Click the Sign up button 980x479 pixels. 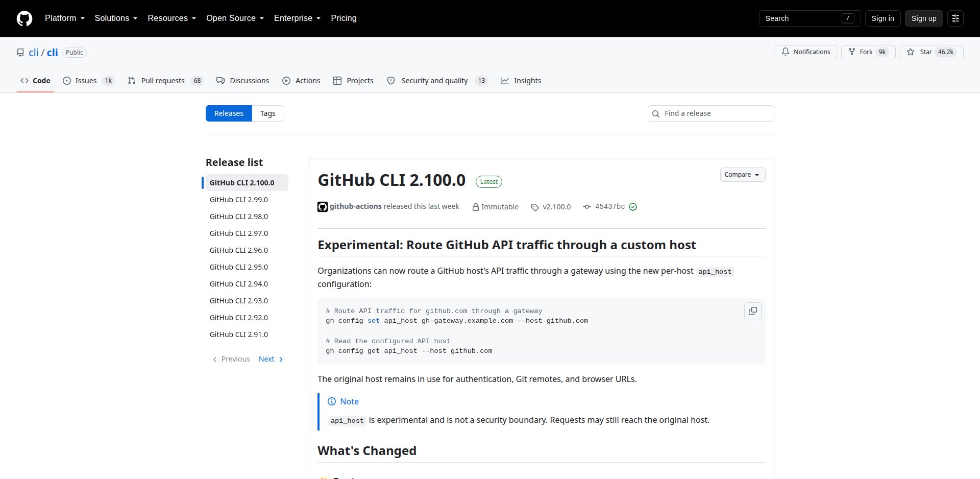pyautogui.click(x=924, y=18)
